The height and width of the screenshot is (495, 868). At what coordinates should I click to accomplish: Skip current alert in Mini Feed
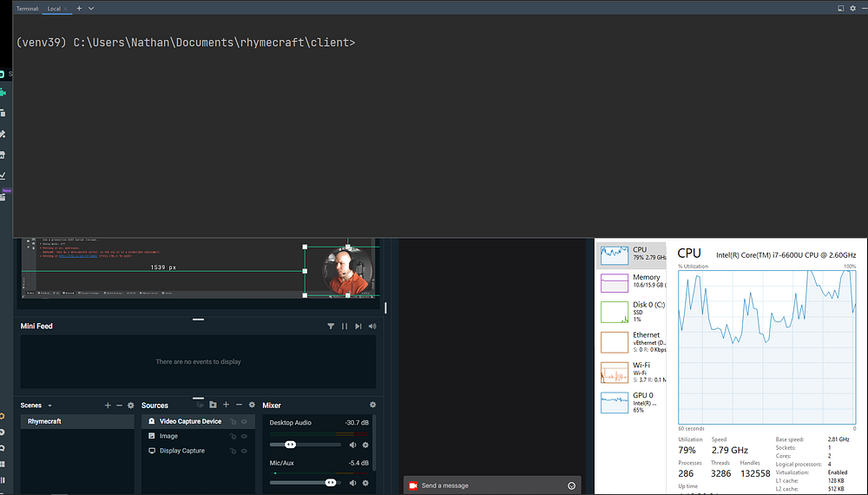[358, 327]
